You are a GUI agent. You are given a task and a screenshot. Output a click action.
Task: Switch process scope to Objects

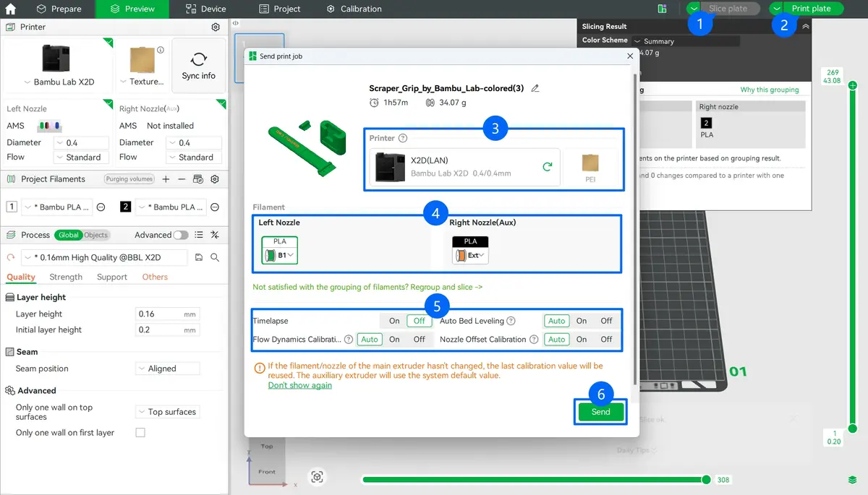coord(95,235)
